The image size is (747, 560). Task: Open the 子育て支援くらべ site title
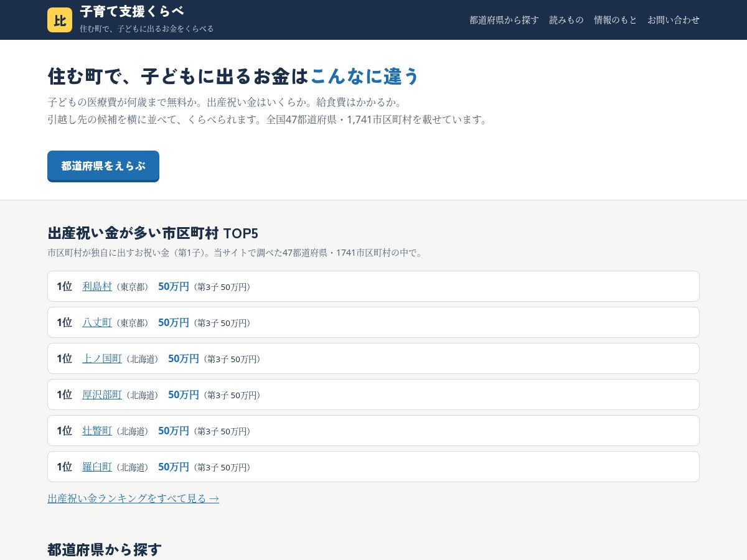point(132,12)
